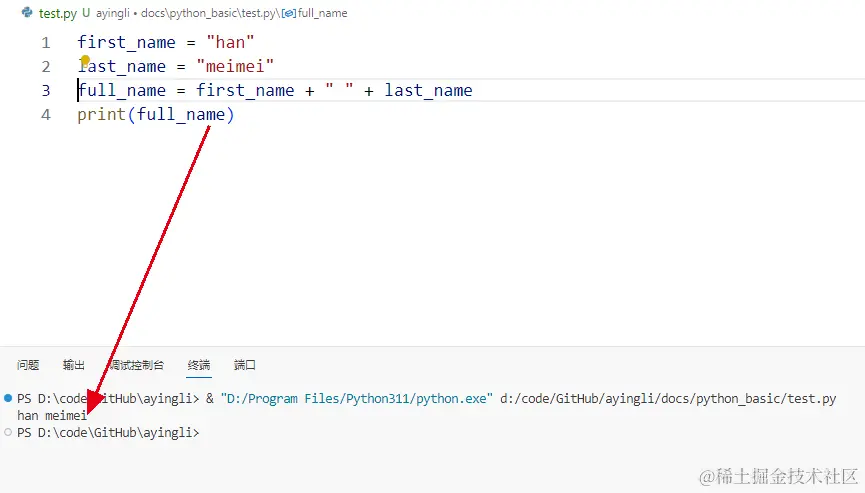Click full_name inside the print parentheses
The height and width of the screenshot is (493, 865).
181,115
